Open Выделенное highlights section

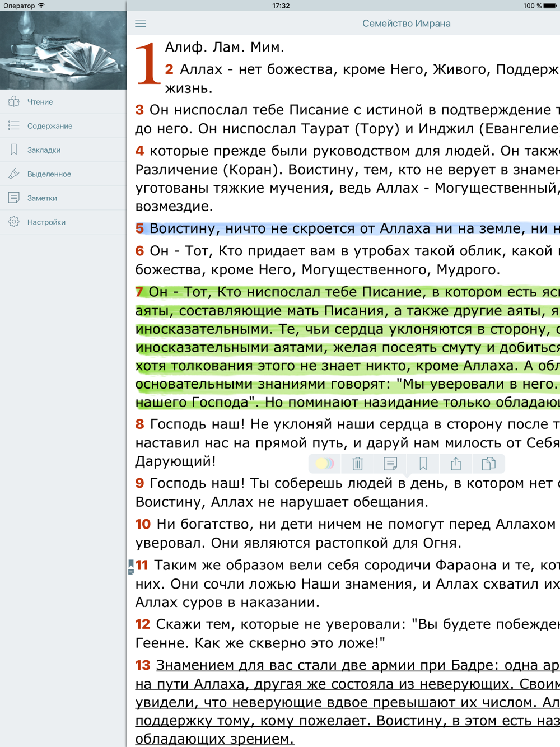tap(63, 174)
